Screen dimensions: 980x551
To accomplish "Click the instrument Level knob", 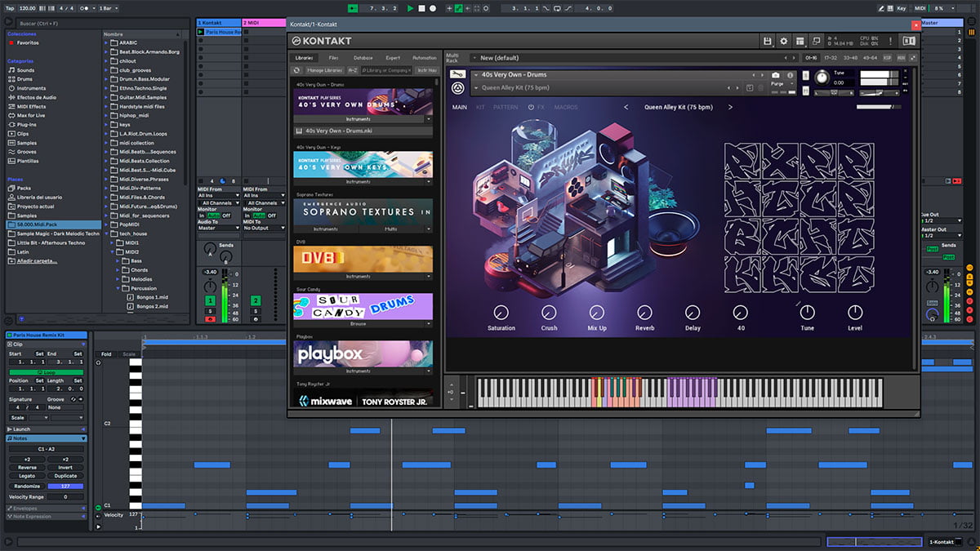I will point(855,313).
